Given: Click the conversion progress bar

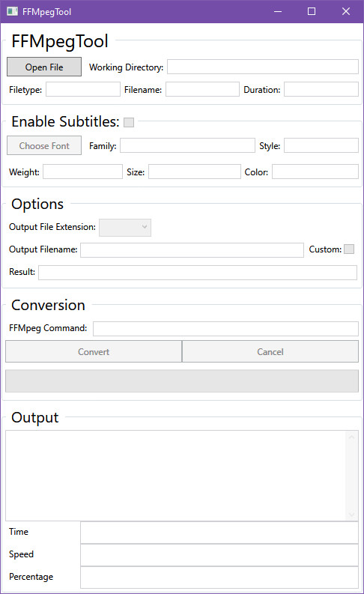Looking at the screenshot, I should pos(182,381).
